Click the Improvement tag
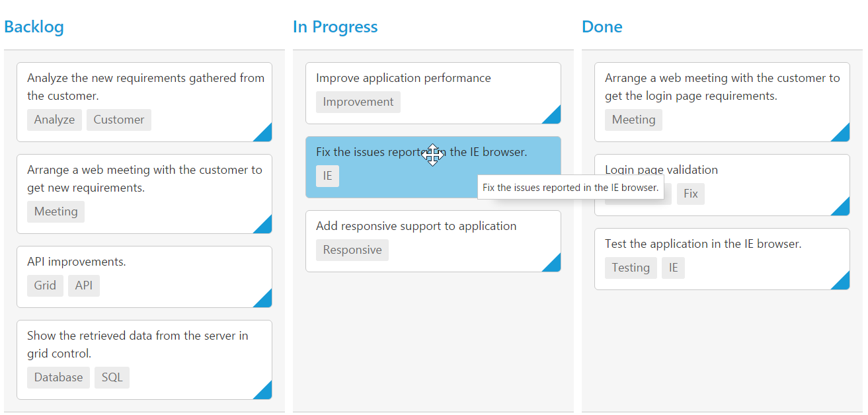Image resolution: width=868 pixels, height=415 pixels. tap(358, 102)
